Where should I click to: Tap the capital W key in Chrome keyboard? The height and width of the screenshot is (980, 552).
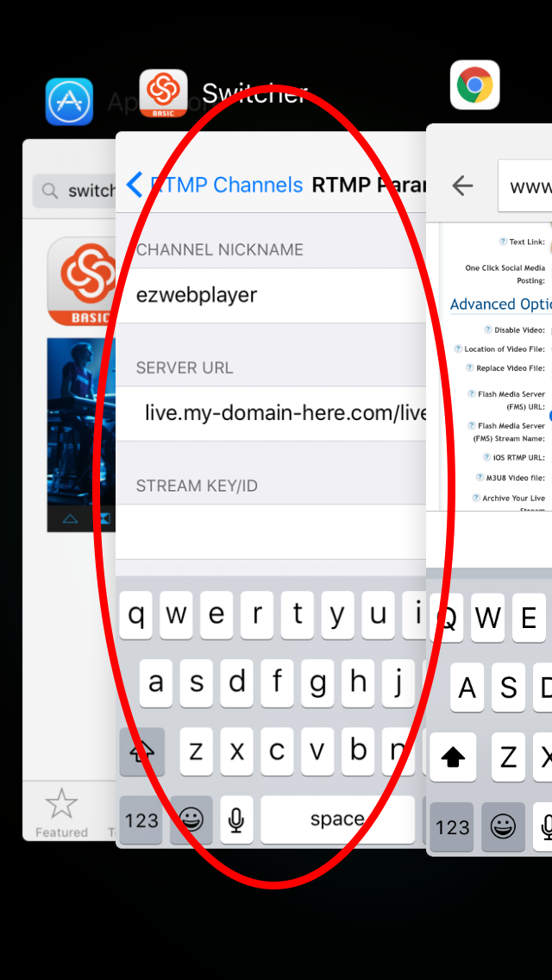point(488,618)
